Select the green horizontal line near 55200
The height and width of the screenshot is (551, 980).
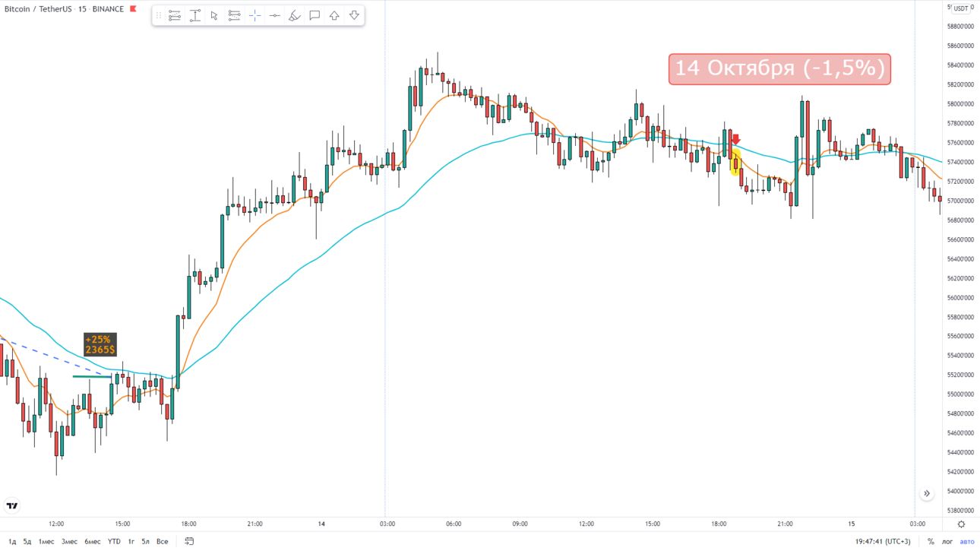93,376
